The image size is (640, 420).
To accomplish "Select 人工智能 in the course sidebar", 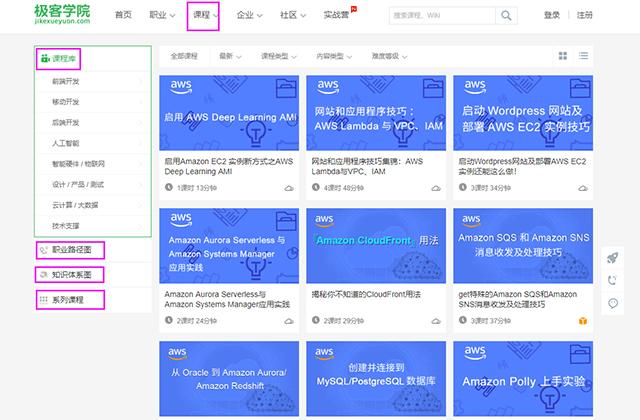I will (x=65, y=143).
